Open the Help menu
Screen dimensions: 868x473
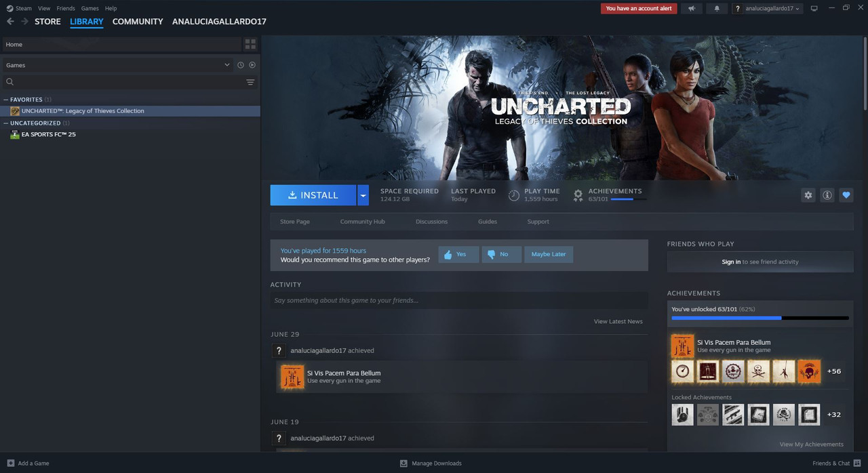tap(111, 8)
